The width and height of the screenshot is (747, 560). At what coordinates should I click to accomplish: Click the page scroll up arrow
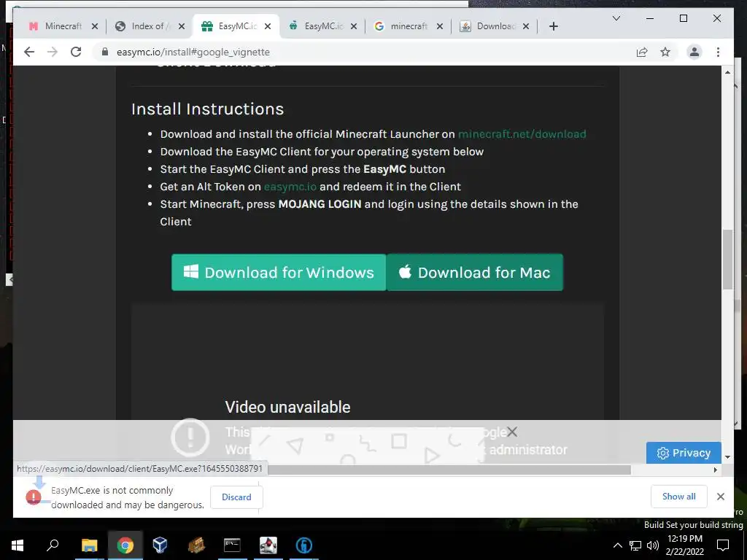pyautogui.click(x=727, y=72)
